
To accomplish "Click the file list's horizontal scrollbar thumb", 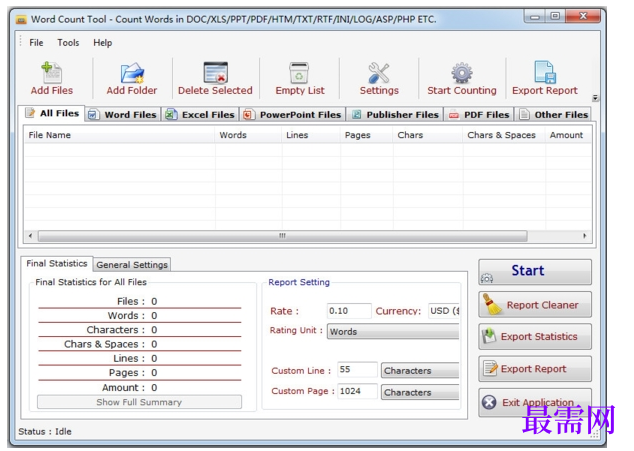I will 282,236.
